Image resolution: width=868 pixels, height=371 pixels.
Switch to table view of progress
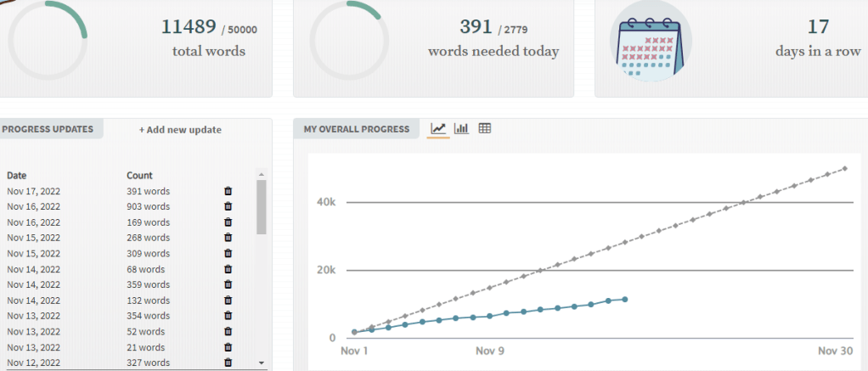pyautogui.click(x=485, y=129)
